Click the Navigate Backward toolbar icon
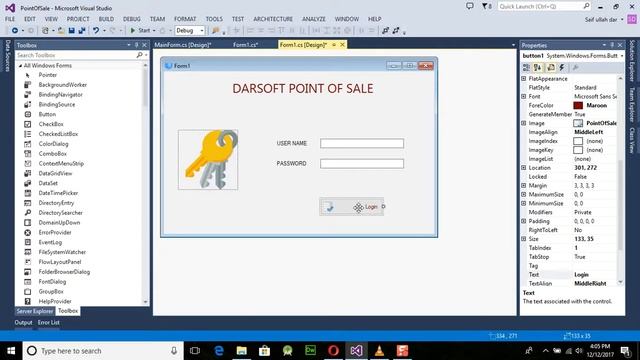 (15, 31)
